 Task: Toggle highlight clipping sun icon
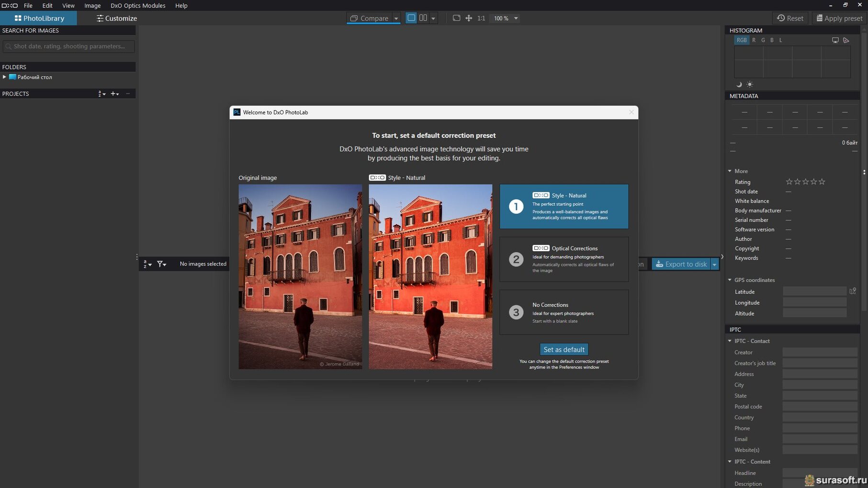(x=750, y=84)
